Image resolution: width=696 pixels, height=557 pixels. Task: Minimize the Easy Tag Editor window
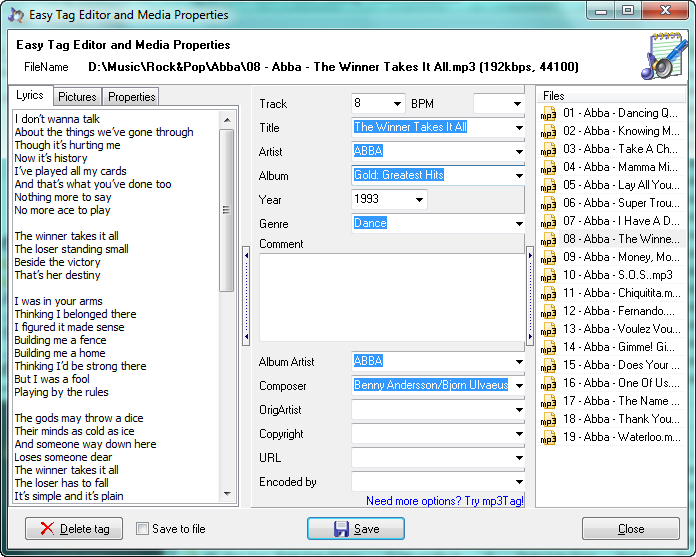[x=601, y=11]
